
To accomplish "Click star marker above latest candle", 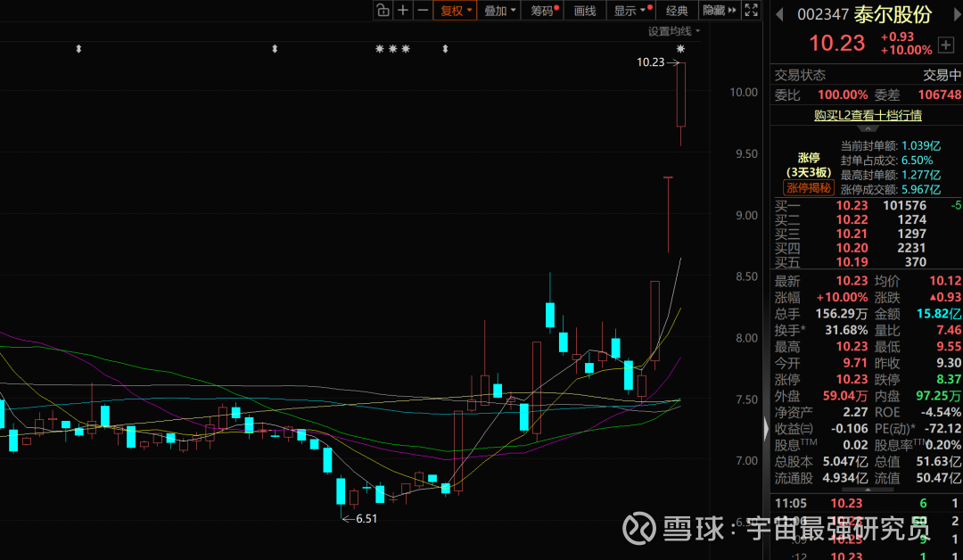I will (x=680, y=48).
